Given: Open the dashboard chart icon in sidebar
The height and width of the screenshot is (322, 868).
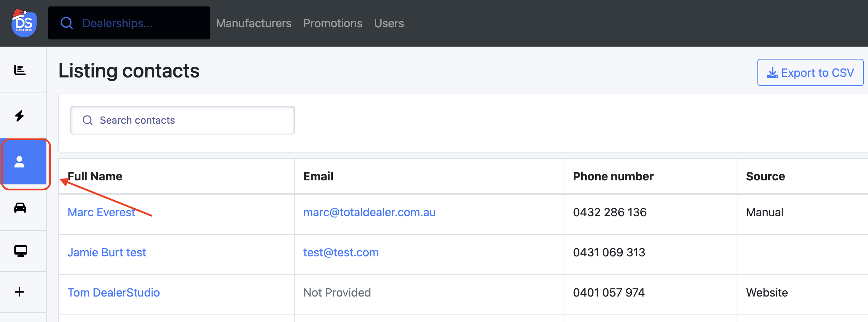Looking at the screenshot, I should tap(20, 70).
